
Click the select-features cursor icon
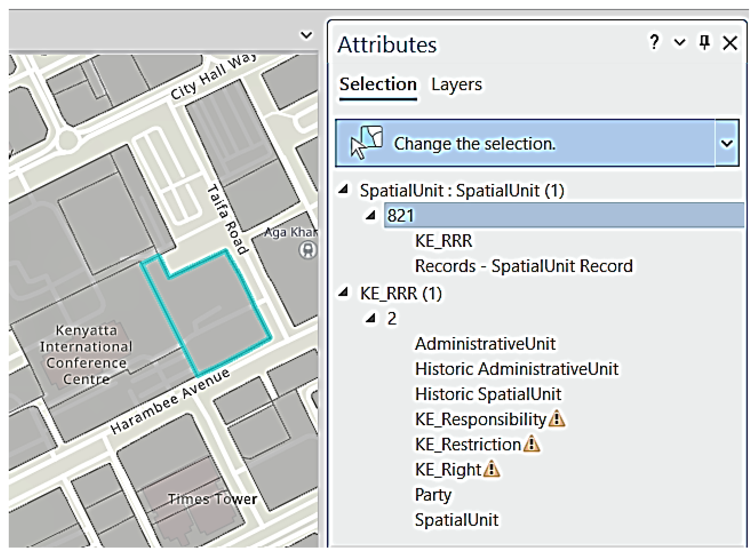366,143
